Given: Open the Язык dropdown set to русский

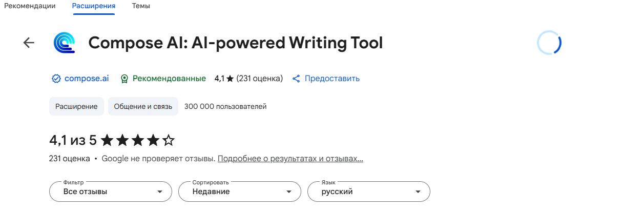Looking at the screenshot, I should (369, 192).
